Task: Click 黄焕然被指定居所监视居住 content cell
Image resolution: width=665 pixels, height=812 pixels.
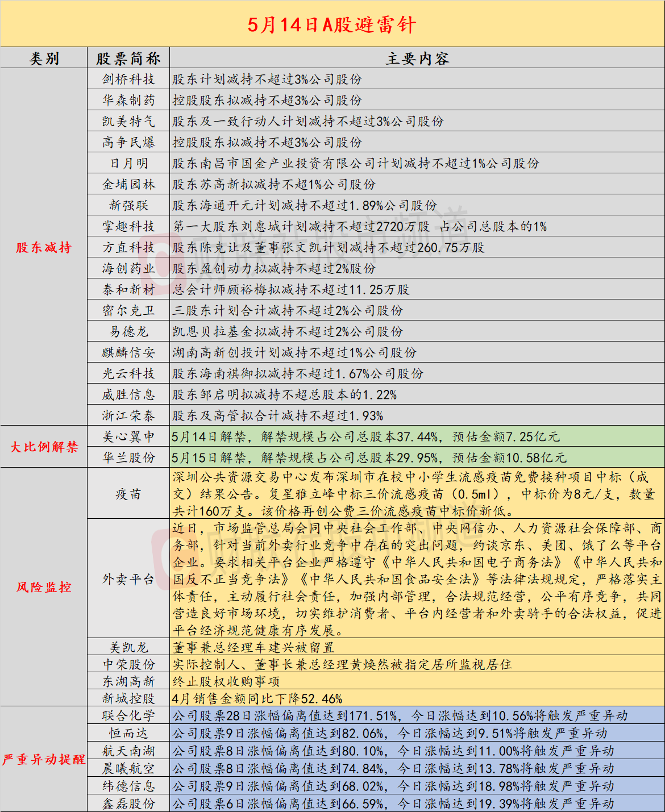Action: point(417,664)
